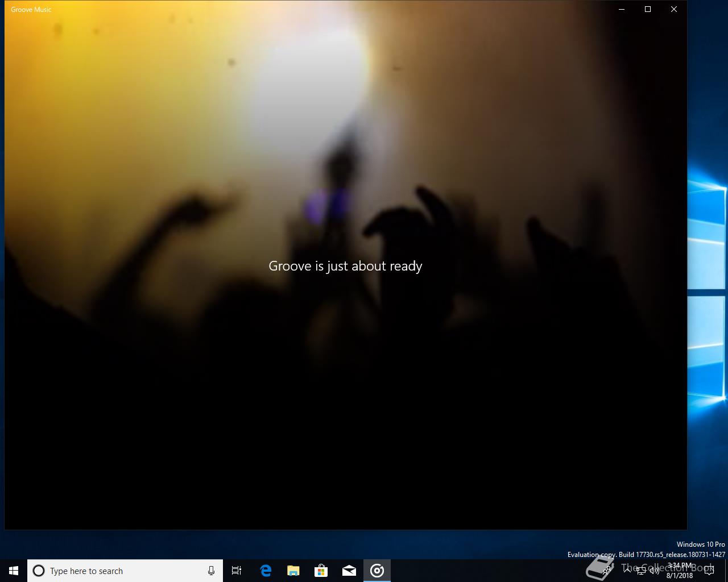Open network status in system tray
Screen dimensions: 728x582
click(640, 571)
